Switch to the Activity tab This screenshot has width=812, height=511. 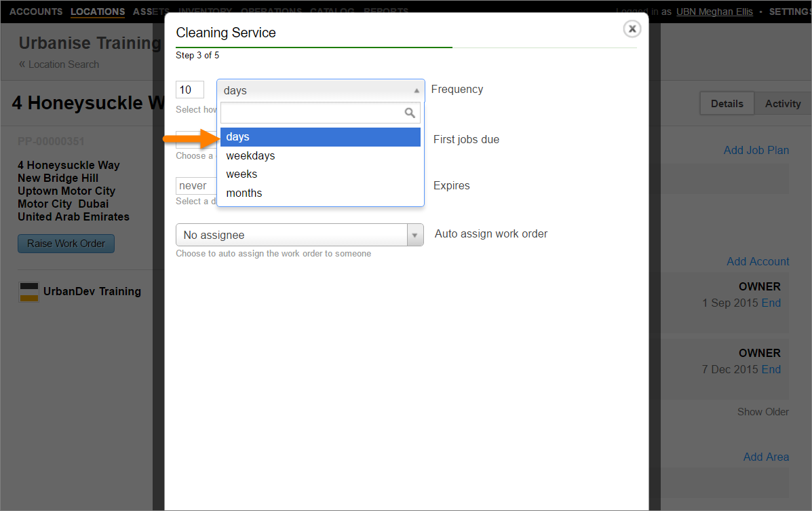783,104
